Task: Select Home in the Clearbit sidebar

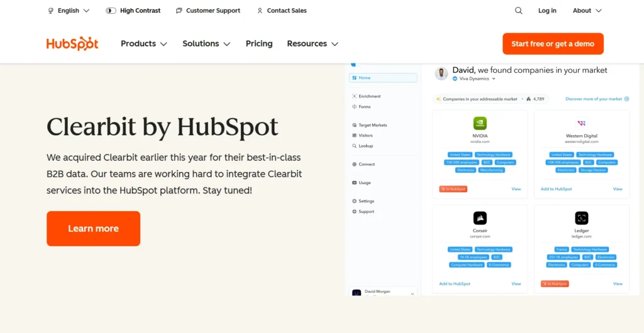Action: pyautogui.click(x=383, y=77)
